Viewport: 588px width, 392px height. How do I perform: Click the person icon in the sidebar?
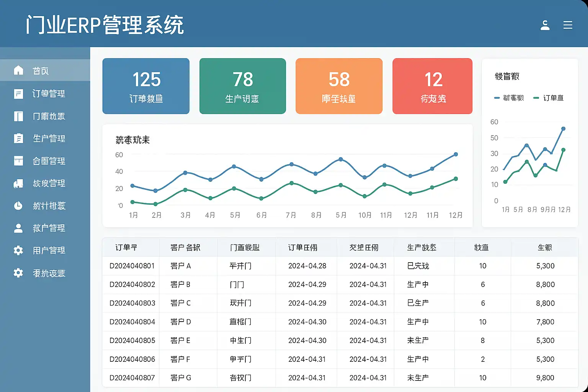coord(18,228)
